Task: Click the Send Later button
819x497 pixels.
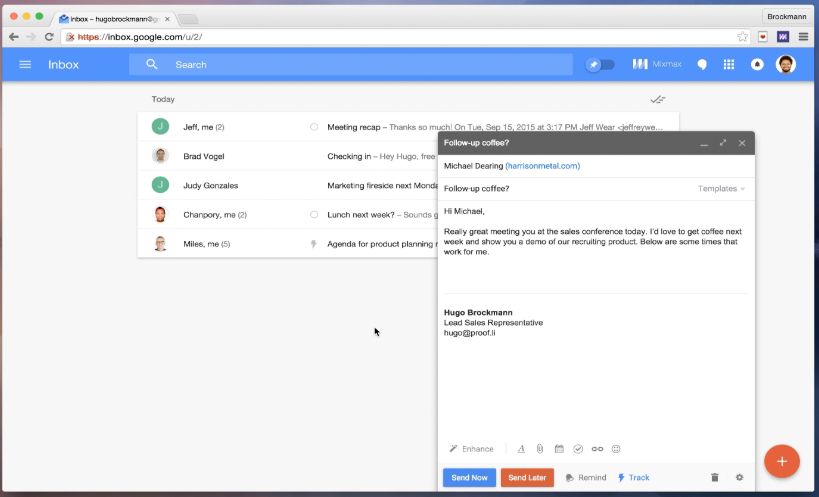Action: [527, 478]
